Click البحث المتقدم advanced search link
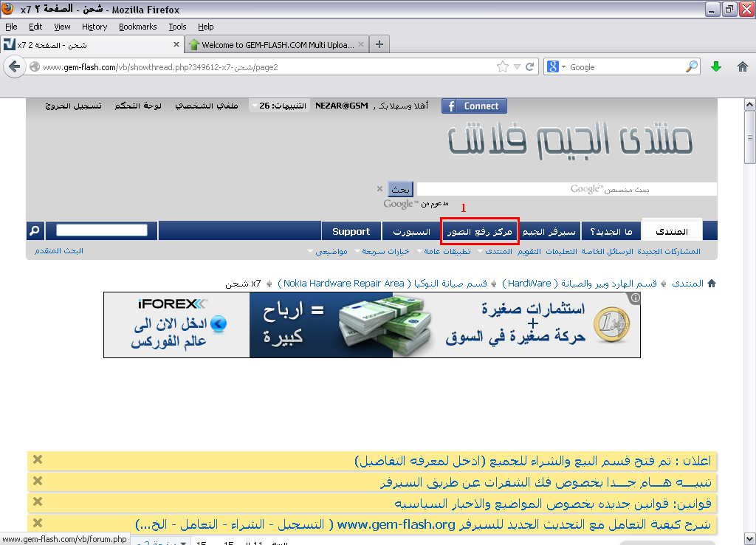 coord(59,251)
